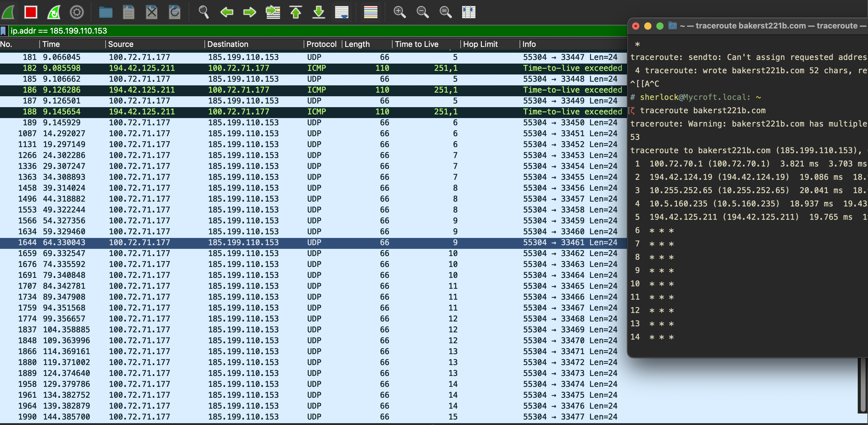Sort by the Info column header
868x425 pixels.
573,44
